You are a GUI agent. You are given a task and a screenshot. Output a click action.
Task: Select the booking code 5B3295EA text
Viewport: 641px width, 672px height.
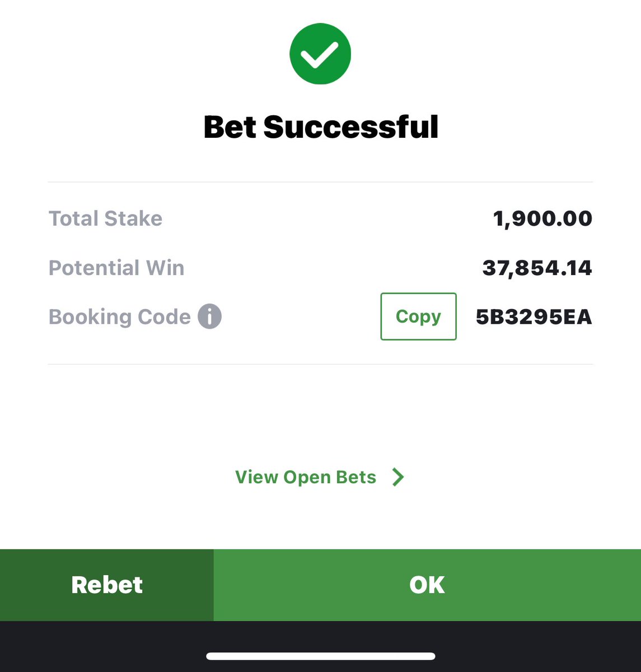pos(534,317)
